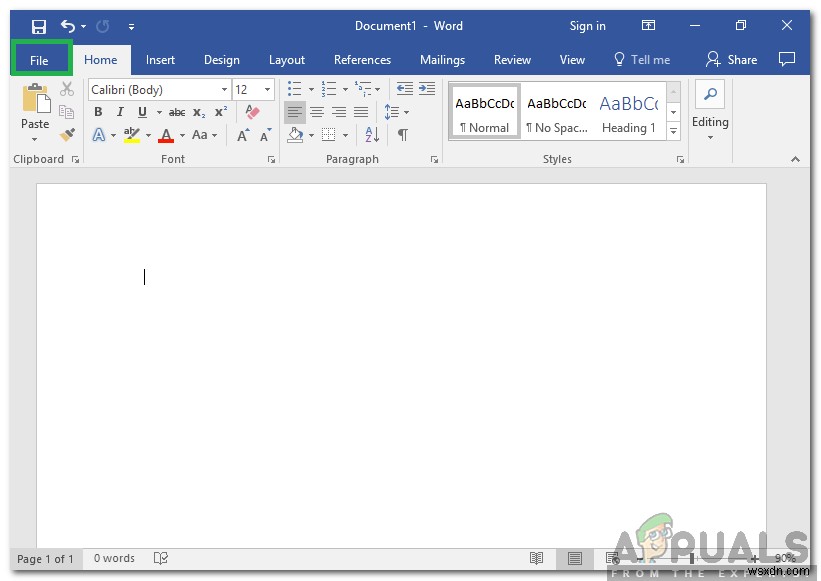The width and height of the screenshot is (821, 581).
Task: Toggle Justify alignment
Action: pos(361,112)
